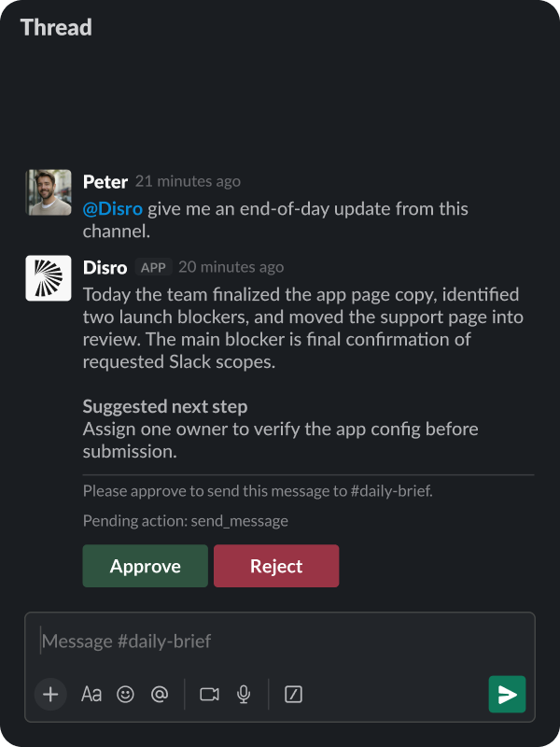Click the 'Pending action: send_message' text
This screenshot has height=747, width=560.
point(185,521)
